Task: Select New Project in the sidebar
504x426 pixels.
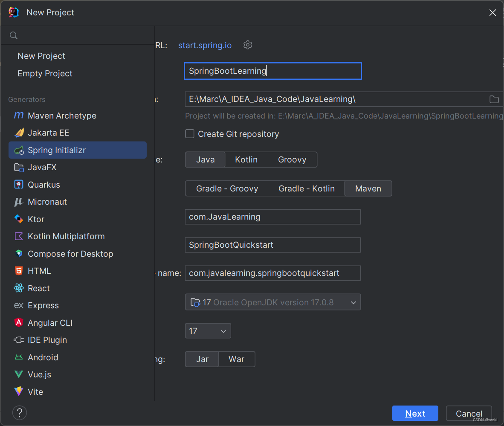Action: tap(41, 56)
